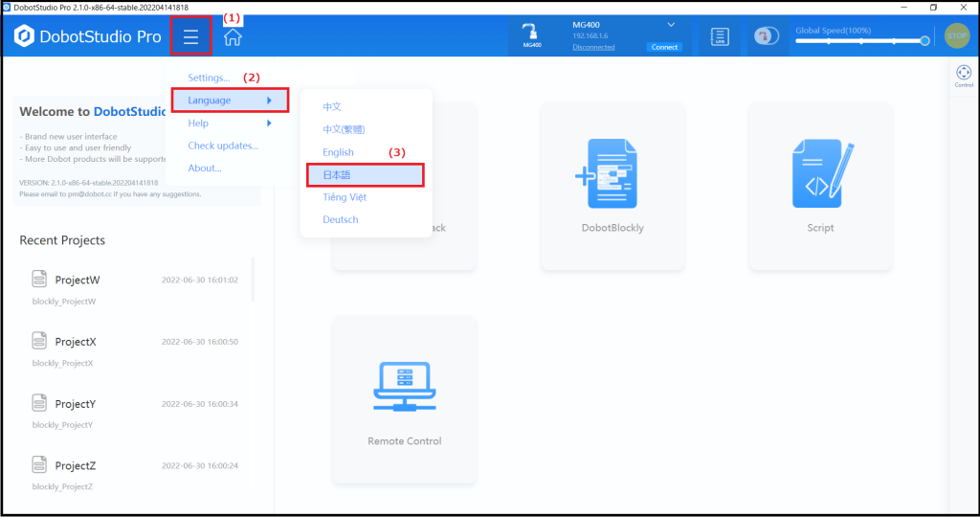Image resolution: width=980 pixels, height=517 pixels.
Task: Switch language to Deutsch
Action: click(341, 220)
